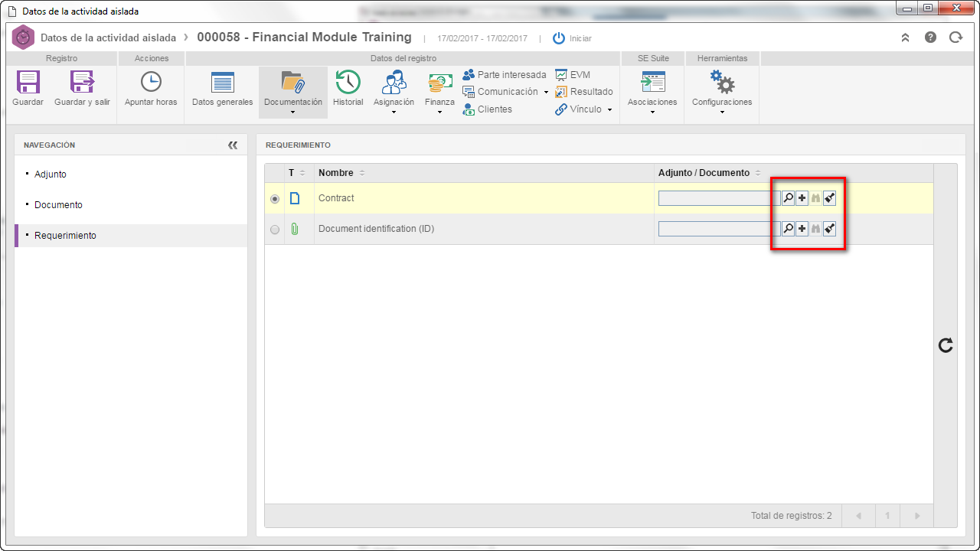
Task: Go to the next records page
Action: pyautogui.click(x=917, y=516)
